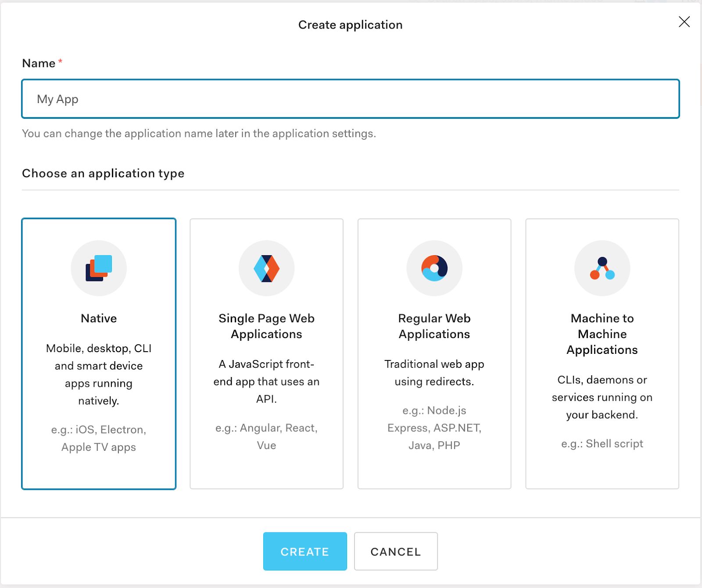Click the Regular Web Applications circular icon

(434, 268)
